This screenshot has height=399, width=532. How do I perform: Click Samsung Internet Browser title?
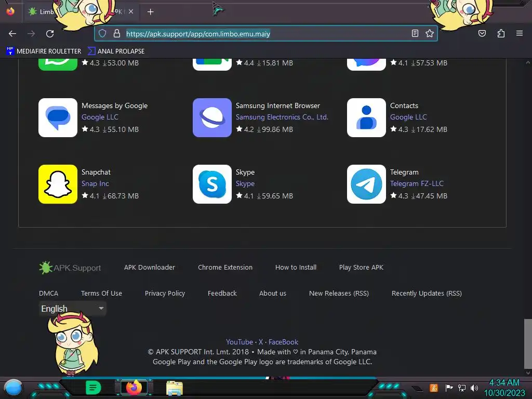tap(278, 106)
